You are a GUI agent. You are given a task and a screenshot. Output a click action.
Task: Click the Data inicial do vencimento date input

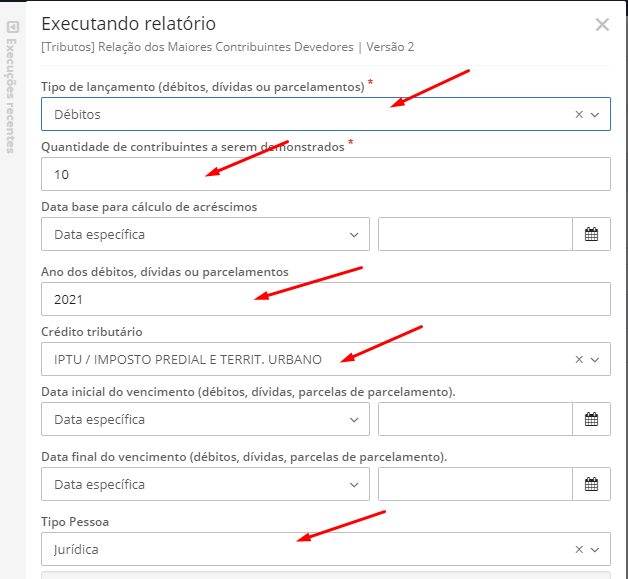[x=475, y=419]
